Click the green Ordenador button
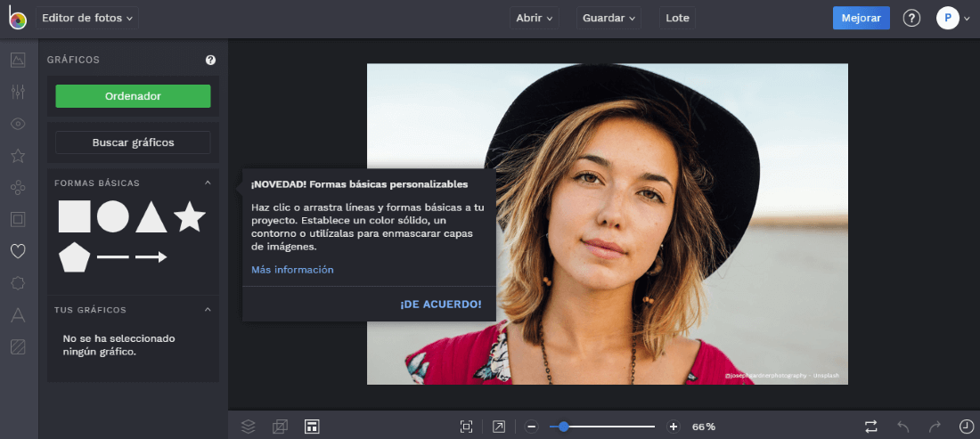The height and width of the screenshot is (439, 980). (133, 96)
